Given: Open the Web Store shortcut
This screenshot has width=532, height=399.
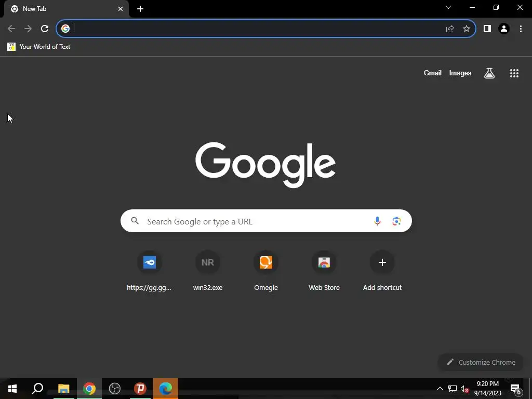Looking at the screenshot, I should [x=324, y=271].
